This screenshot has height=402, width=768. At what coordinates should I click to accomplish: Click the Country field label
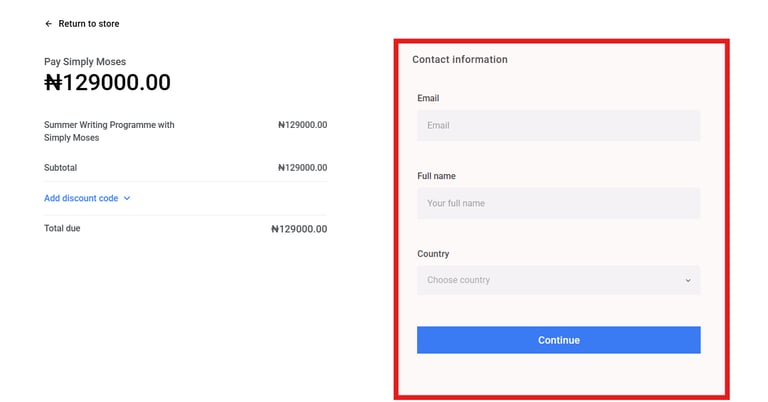433,254
